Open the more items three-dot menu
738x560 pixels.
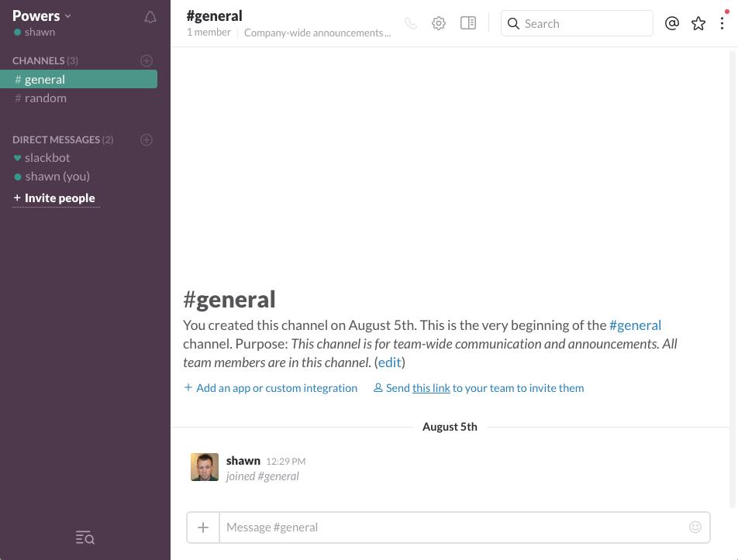pyautogui.click(x=722, y=23)
